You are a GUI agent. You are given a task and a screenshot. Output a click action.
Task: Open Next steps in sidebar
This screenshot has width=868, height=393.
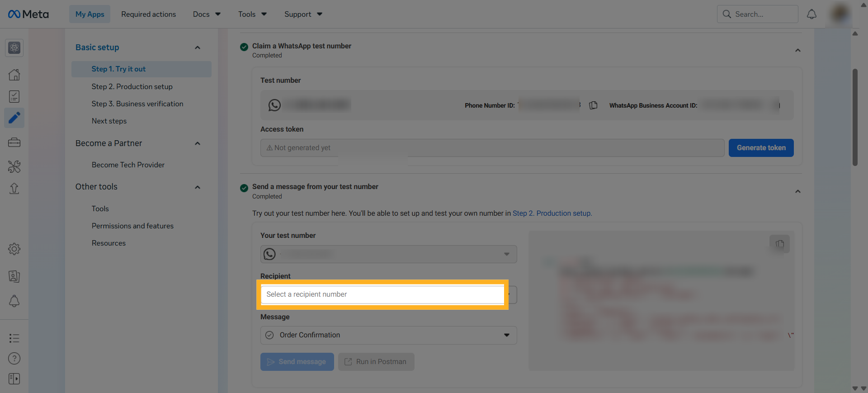(x=109, y=121)
